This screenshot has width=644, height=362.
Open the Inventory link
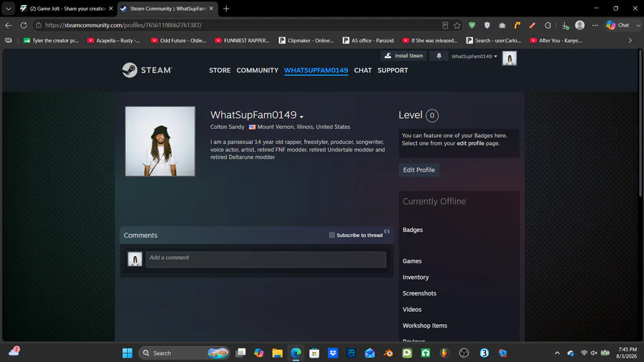[416, 277]
